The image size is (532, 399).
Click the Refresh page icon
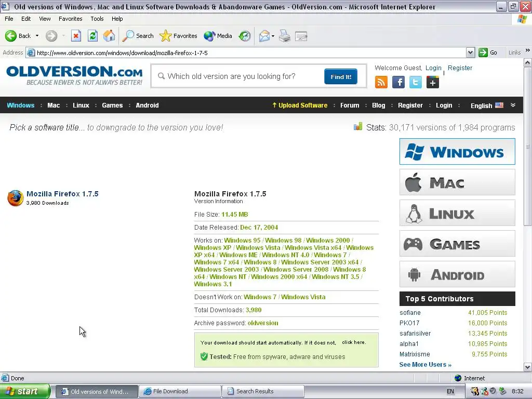[92, 36]
